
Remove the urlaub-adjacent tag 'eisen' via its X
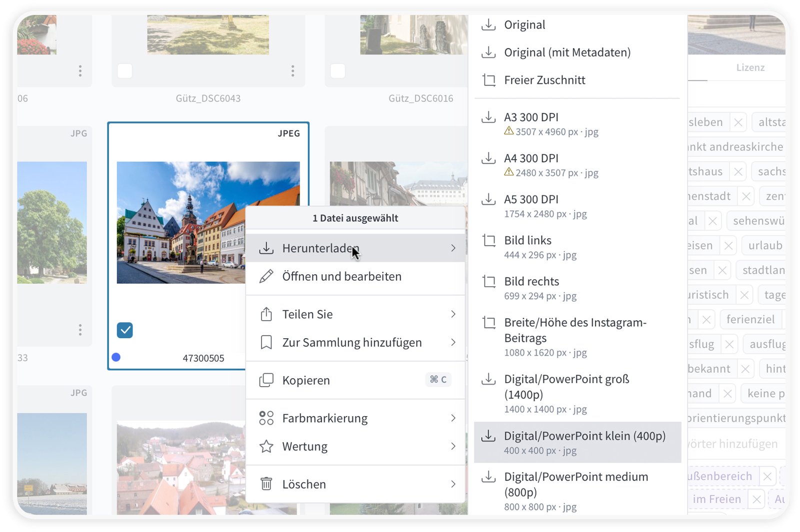[728, 246]
